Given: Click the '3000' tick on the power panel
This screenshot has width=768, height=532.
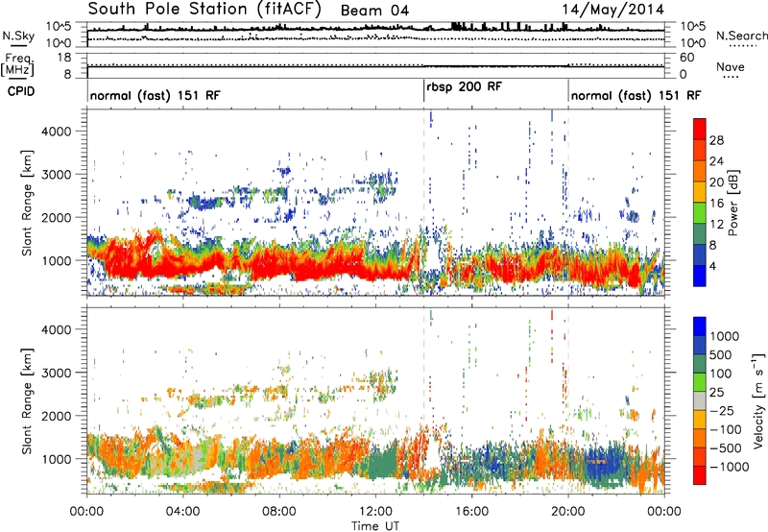Looking at the screenshot, I should tap(57, 175).
